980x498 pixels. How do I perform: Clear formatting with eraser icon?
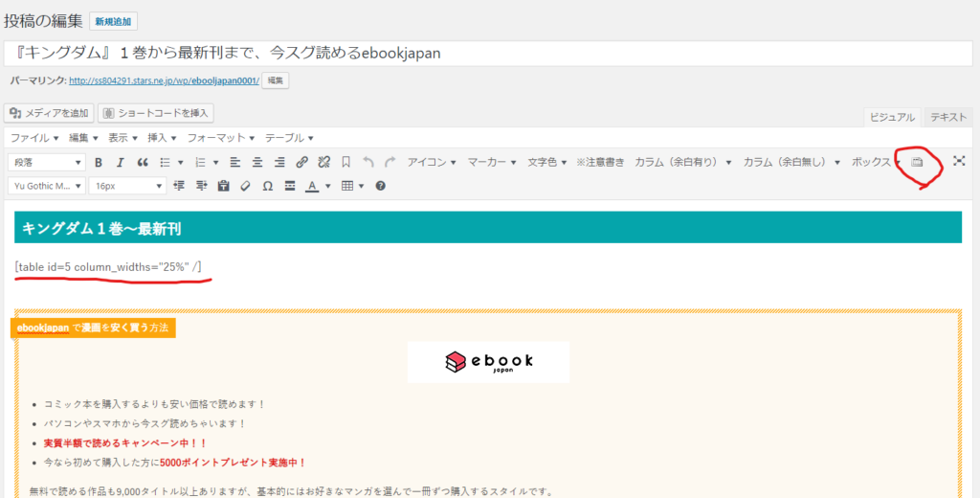coord(245,186)
